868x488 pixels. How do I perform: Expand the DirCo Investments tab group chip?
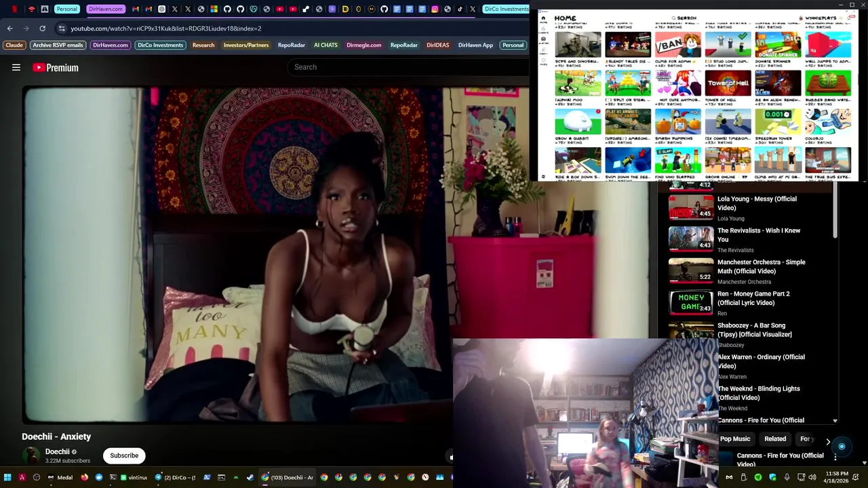(507, 9)
